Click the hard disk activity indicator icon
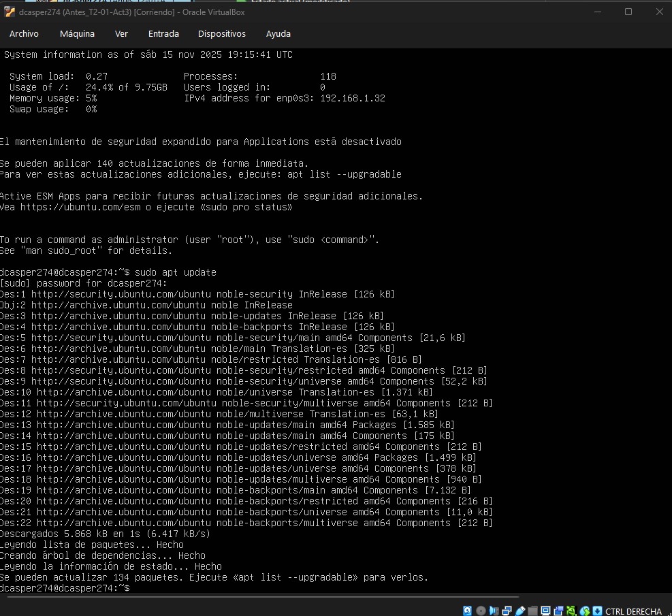The width and height of the screenshot is (672, 616). point(468,611)
